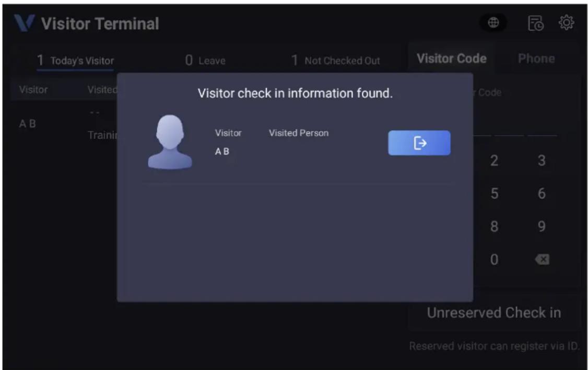Click the 'Reserved visitor can register via ID' note

(494, 346)
